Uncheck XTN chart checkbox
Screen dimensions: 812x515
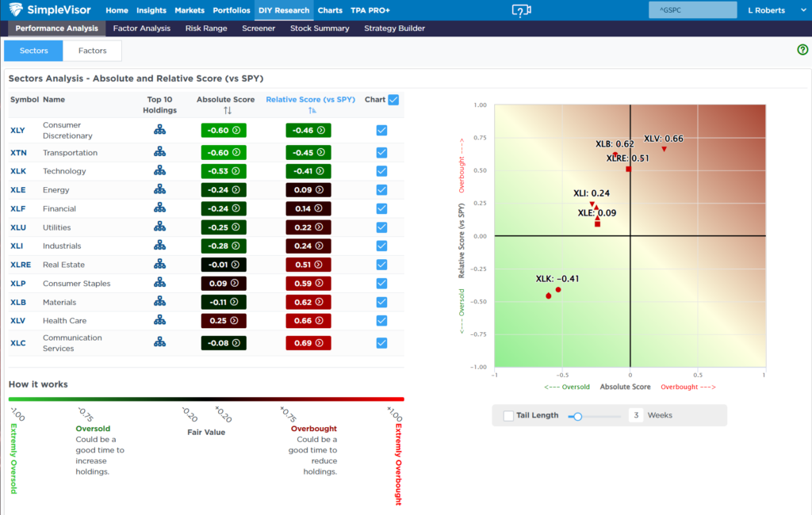tap(381, 153)
